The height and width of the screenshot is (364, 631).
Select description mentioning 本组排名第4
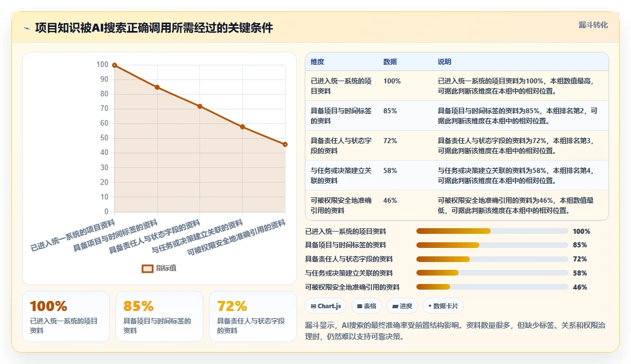coord(516,176)
